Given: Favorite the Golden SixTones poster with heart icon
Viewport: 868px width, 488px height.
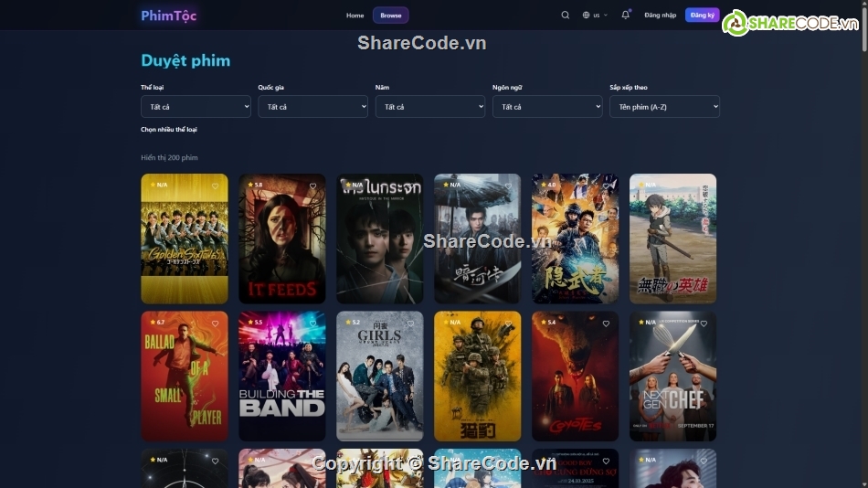Looking at the screenshot, I should click(x=215, y=186).
